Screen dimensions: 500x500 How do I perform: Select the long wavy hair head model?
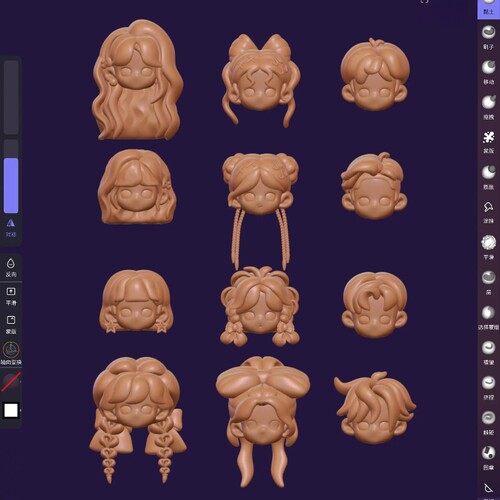tap(137, 80)
